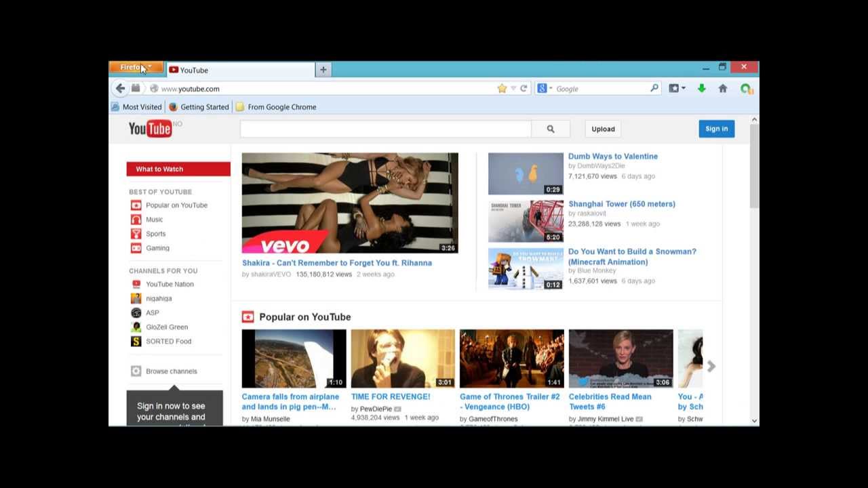868x488 pixels.
Task: Click the page scrollbar down arrow
Action: click(754, 421)
